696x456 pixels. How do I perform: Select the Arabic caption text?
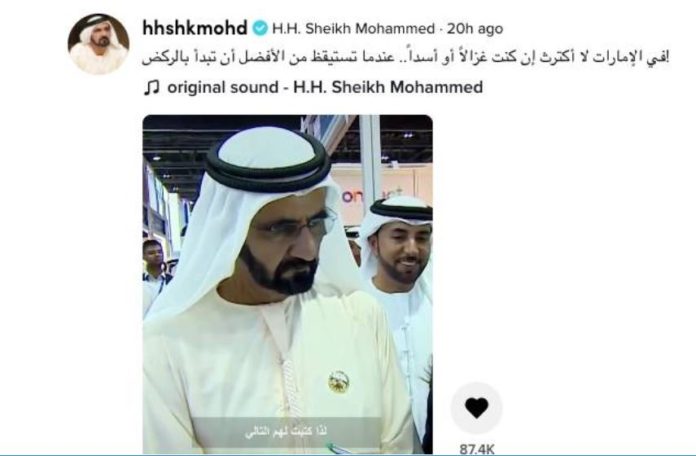point(405,59)
